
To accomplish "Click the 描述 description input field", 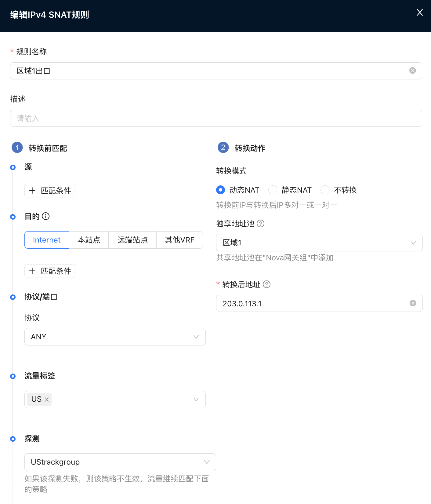I will [x=216, y=118].
